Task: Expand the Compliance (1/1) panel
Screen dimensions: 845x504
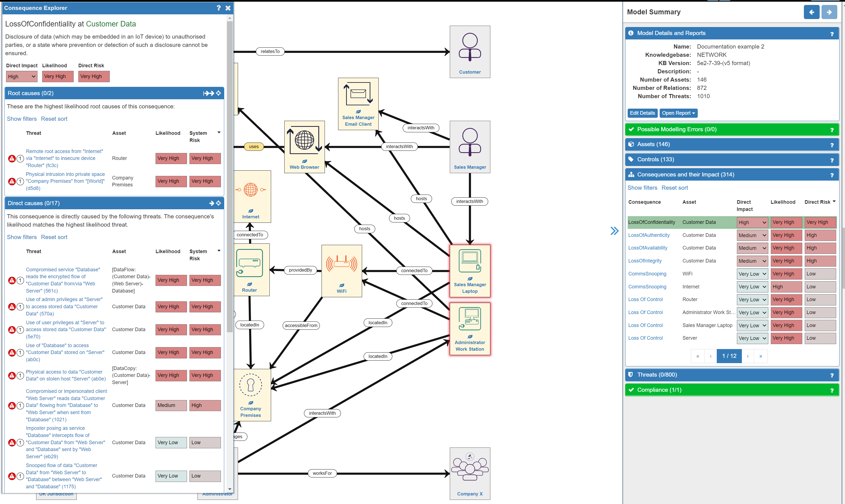Action: coord(732,390)
